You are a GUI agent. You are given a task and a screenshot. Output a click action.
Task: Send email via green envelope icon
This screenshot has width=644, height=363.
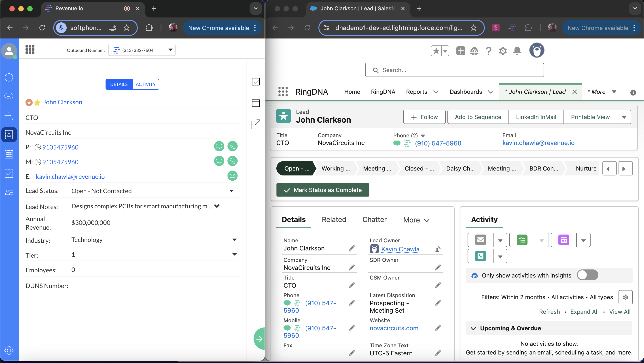[x=232, y=176]
